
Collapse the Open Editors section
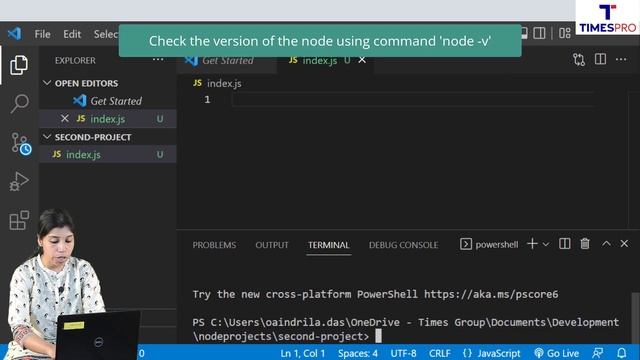[x=47, y=83]
